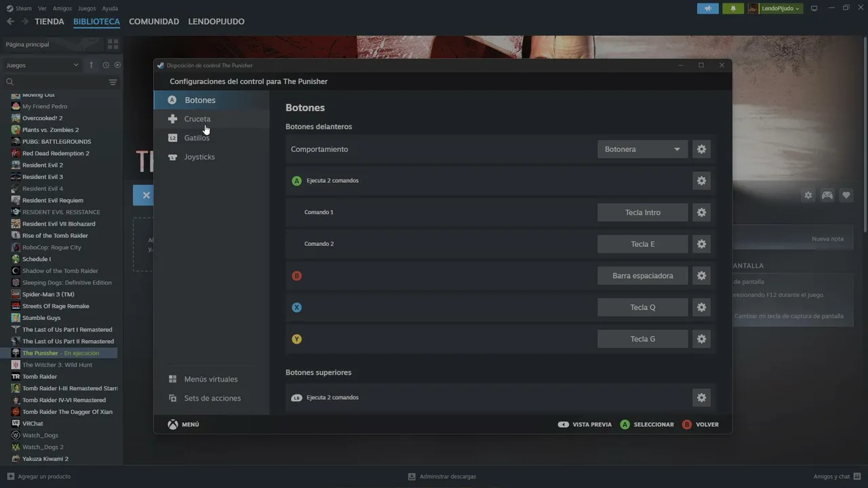Stop the running game with the blue X button
Image resolution: width=868 pixels, height=488 pixels.
[x=146, y=195]
